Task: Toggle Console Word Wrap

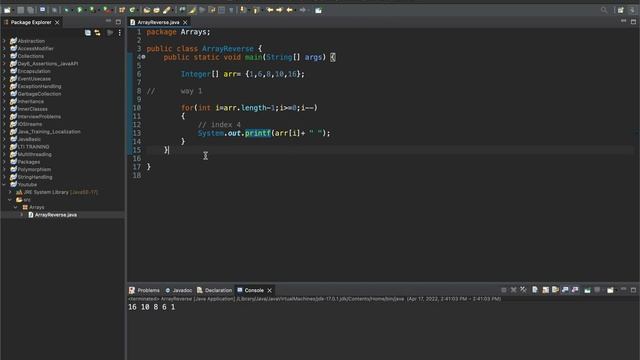Action: tap(555, 290)
